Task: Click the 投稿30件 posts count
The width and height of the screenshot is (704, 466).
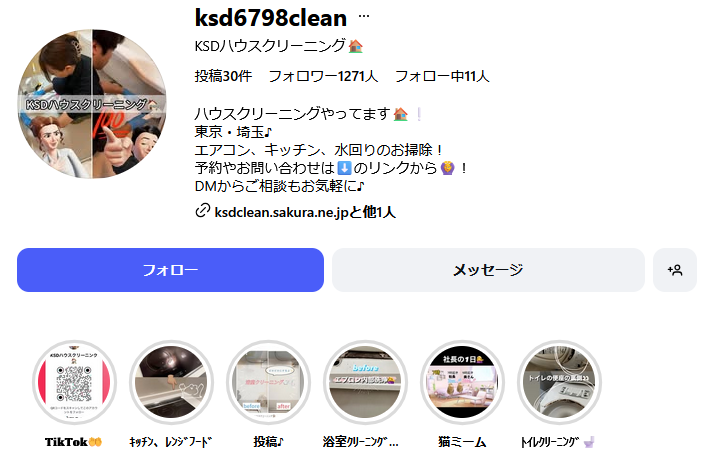Action: pos(223,76)
